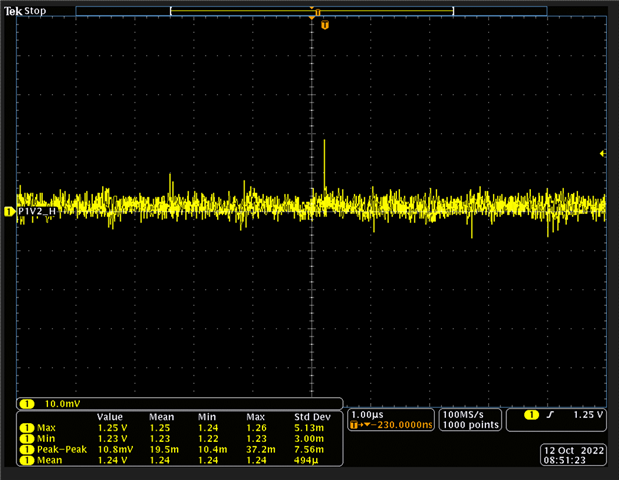Click the Max measurement label
619x480 pixels.
point(46,428)
